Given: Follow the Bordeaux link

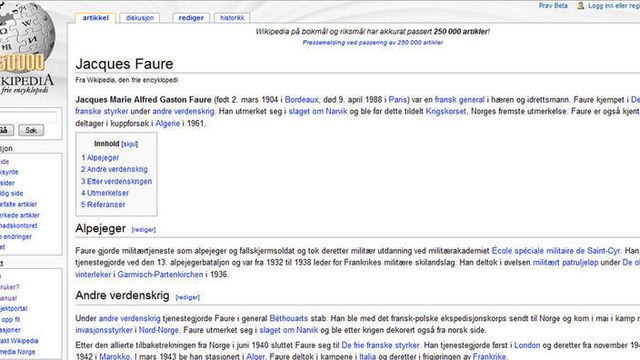Looking at the screenshot, I should [301, 100].
